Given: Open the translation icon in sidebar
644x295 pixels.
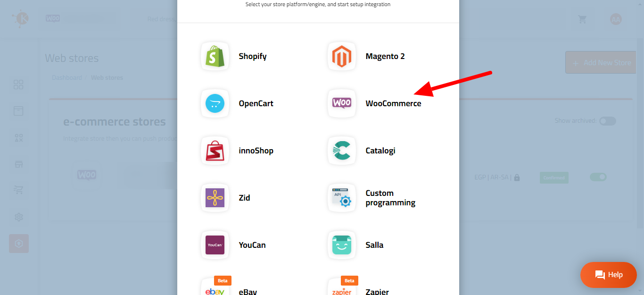Looking at the screenshot, I should pyautogui.click(x=18, y=138).
